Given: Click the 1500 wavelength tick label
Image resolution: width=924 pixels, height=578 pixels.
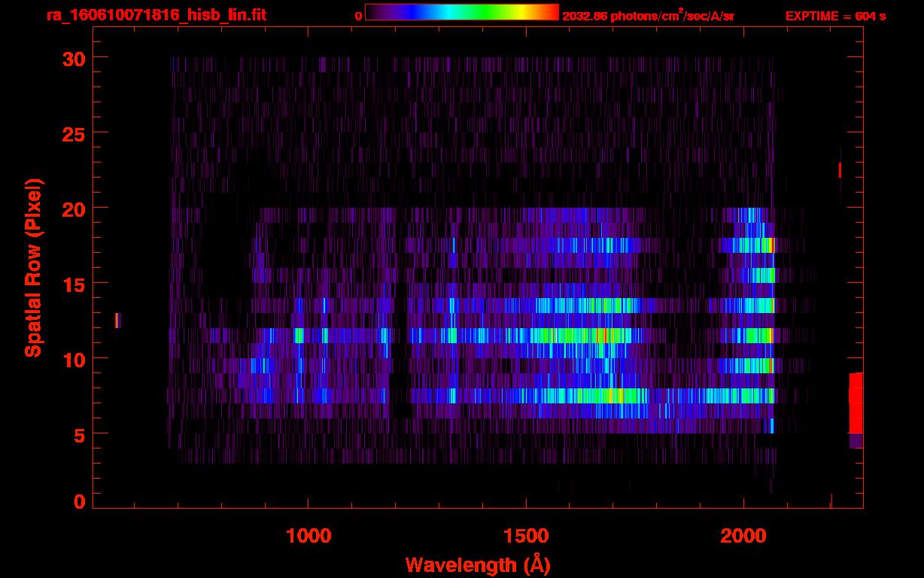Looking at the screenshot, I should pyautogui.click(x=525, y=536).
